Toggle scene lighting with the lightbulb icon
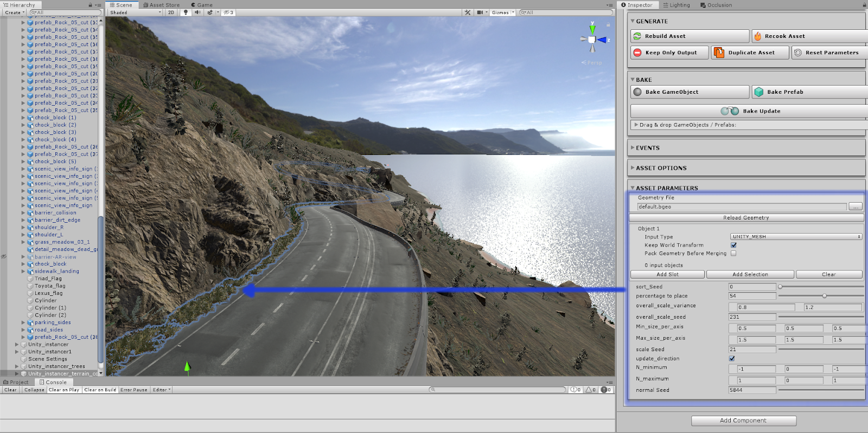Screen dimensions: 868x433 pos(186,12)
